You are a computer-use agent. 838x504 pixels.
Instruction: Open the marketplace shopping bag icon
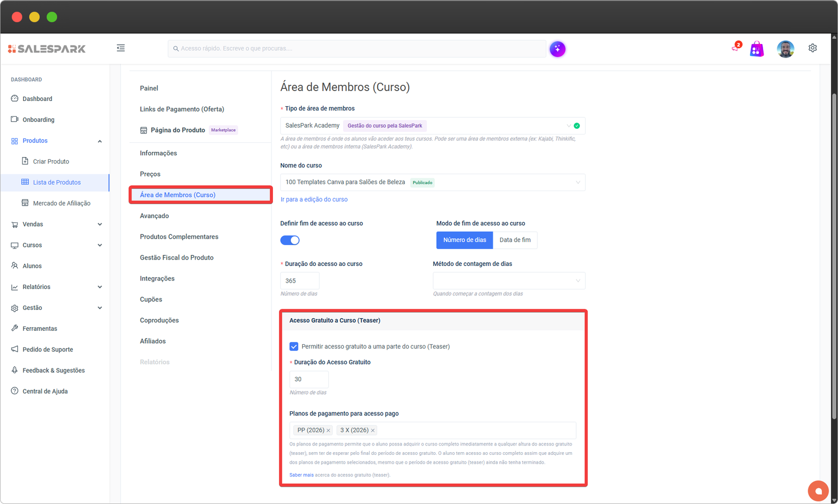pos(756,49)
